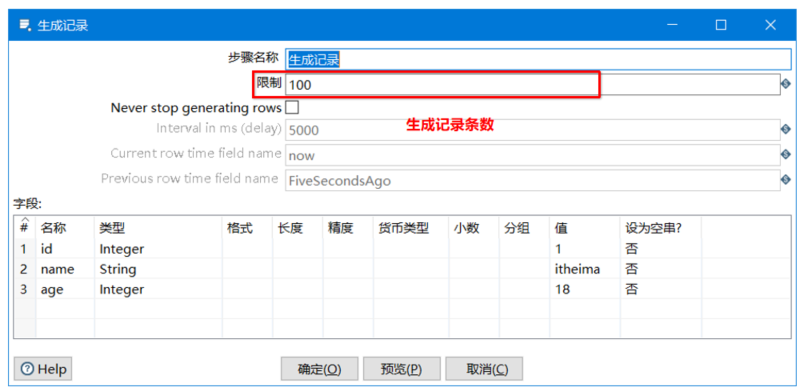The image size is (808, 392).
Task: Open Help for this step
Action: [x=43, y=369]
